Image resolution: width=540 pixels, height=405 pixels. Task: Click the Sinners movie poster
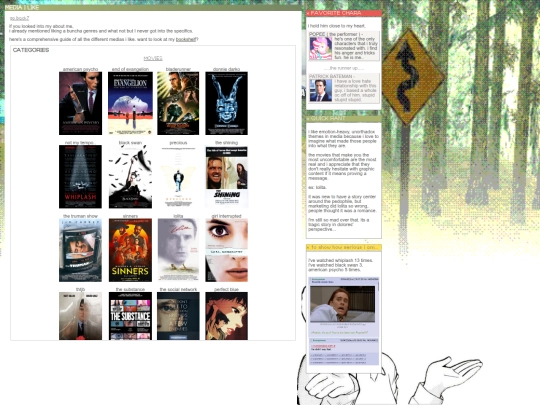[x=130, y=250]
